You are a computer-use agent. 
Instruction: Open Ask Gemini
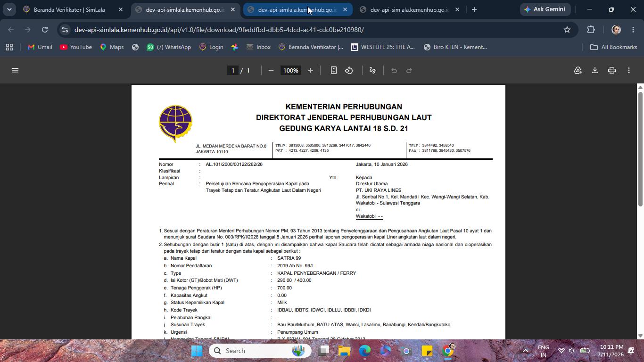point(546,9)
